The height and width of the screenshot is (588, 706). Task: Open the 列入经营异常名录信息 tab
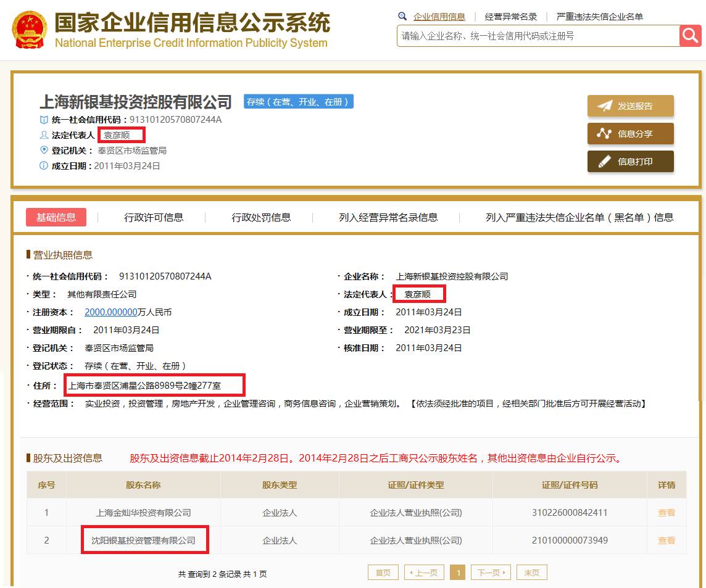pyautogui.click(x=388, y=217)
